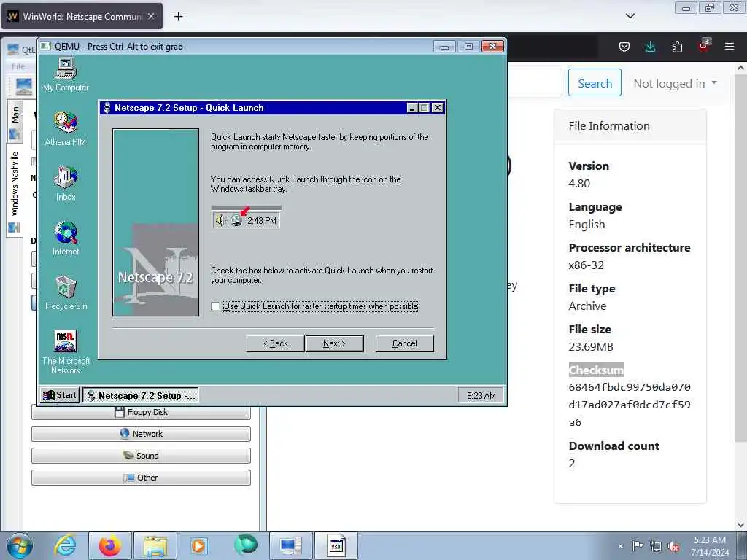
Task: Click Next in Netscape Setup
Action: point(334,343)
